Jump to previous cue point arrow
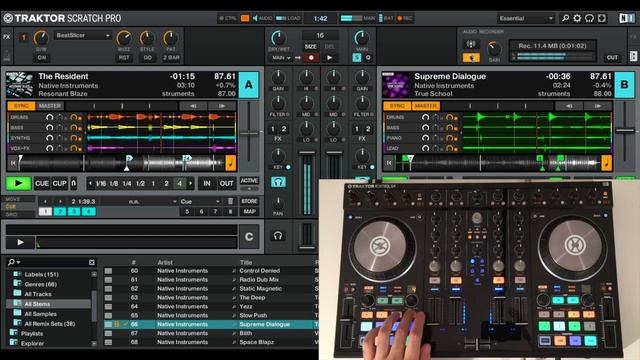Screen dimensions: 640x360 [45, 201]
